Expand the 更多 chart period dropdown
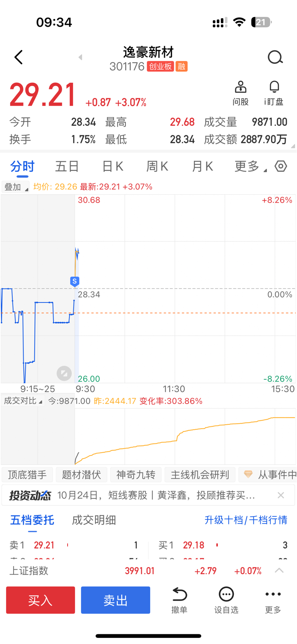The image size is (297, 644). 250,167
